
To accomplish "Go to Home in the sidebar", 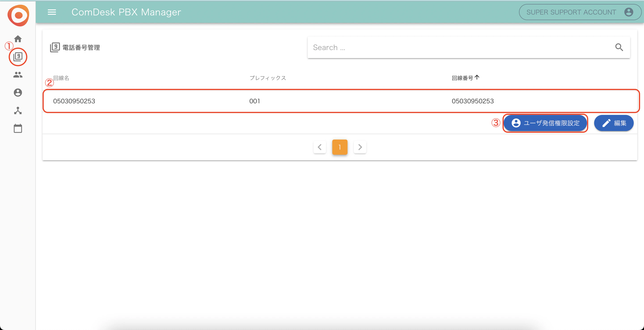I will pos(18,39).
